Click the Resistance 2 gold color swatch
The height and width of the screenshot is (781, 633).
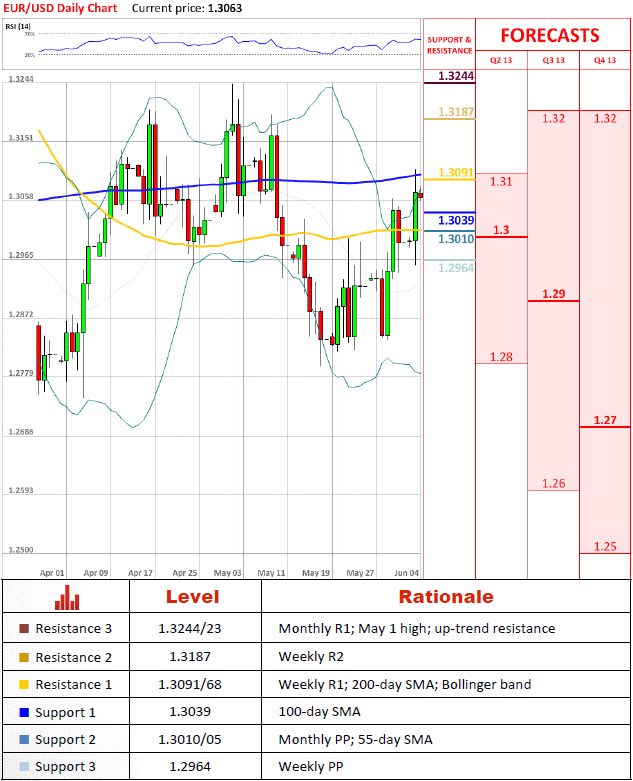point(24,657)
